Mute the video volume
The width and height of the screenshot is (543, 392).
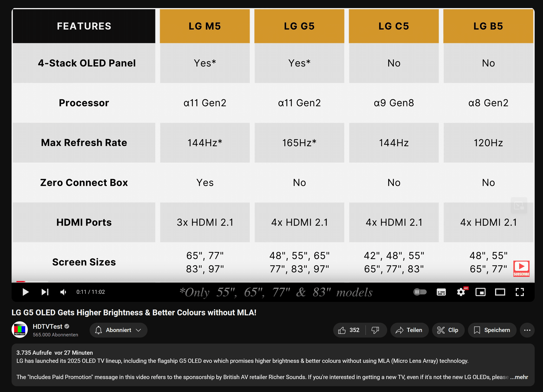pyautogui.click(x=63, y=292)
